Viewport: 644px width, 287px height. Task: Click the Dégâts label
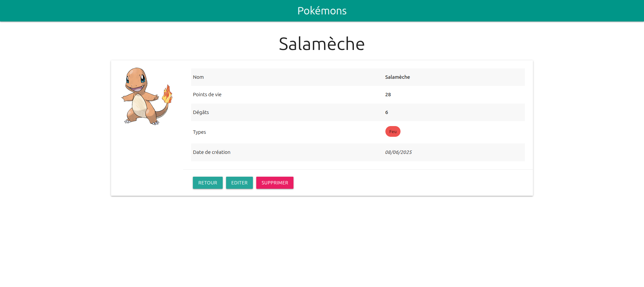click(201, 112)
